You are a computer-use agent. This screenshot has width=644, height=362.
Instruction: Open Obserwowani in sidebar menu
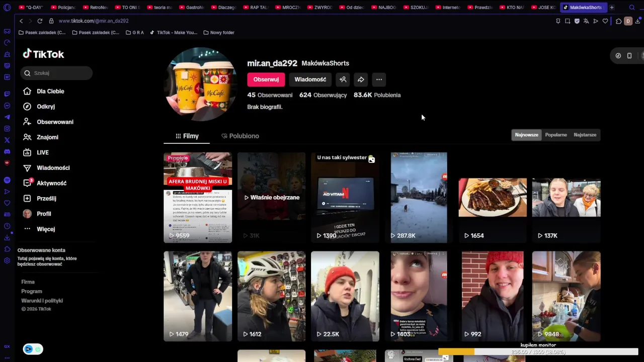[48, 122]
